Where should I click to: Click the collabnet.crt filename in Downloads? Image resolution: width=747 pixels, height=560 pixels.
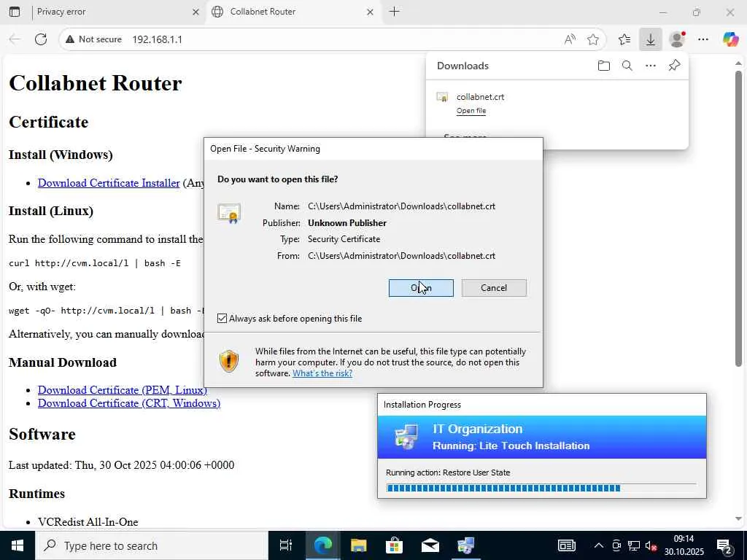click(x=480, y=97)
